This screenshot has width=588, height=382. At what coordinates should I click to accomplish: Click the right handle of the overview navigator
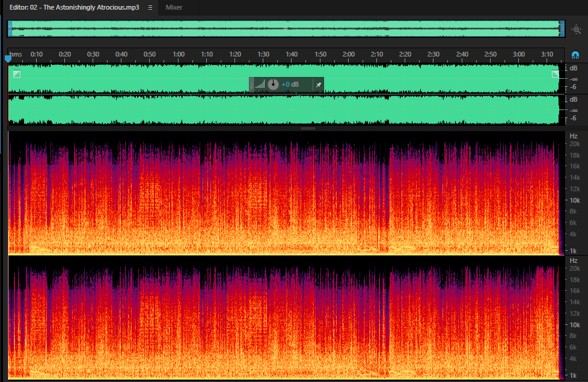click(562, 29)
